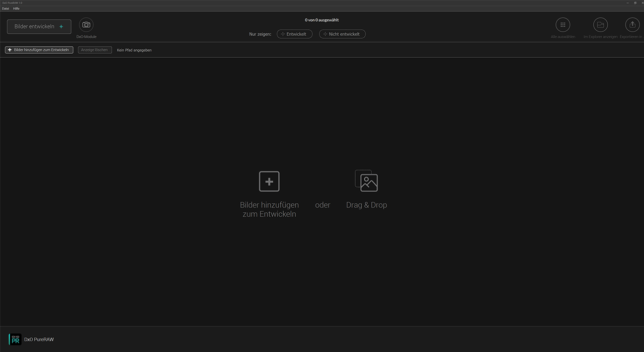Click the Drag & Drop picture icon
The width and height of the screenshot is (644, 352).
point(367,181)
